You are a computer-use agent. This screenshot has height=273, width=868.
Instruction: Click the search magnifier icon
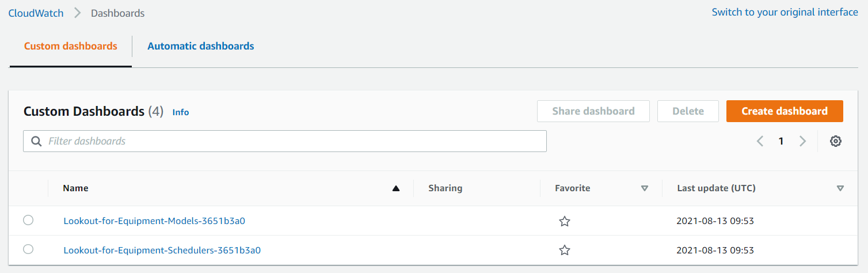(x=36, y=141)
